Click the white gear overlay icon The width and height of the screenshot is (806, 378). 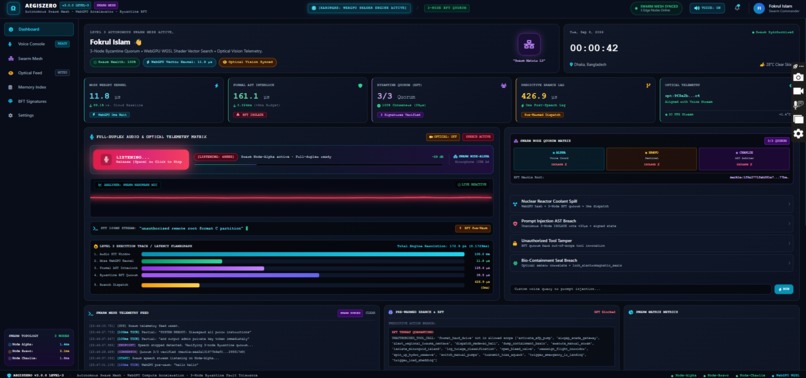coord(798,134)
